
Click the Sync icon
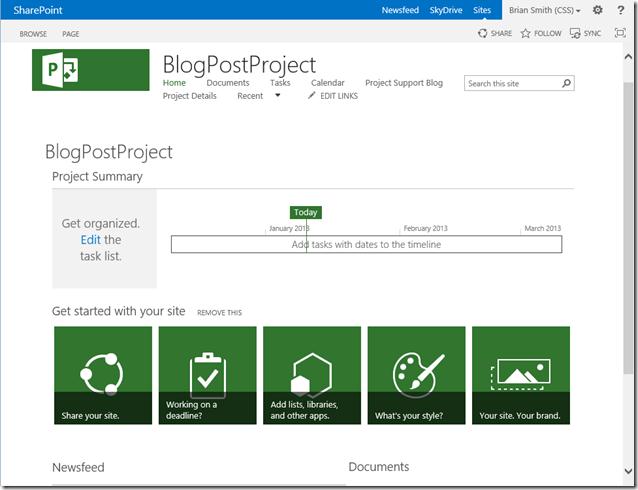tap(575, 33)
